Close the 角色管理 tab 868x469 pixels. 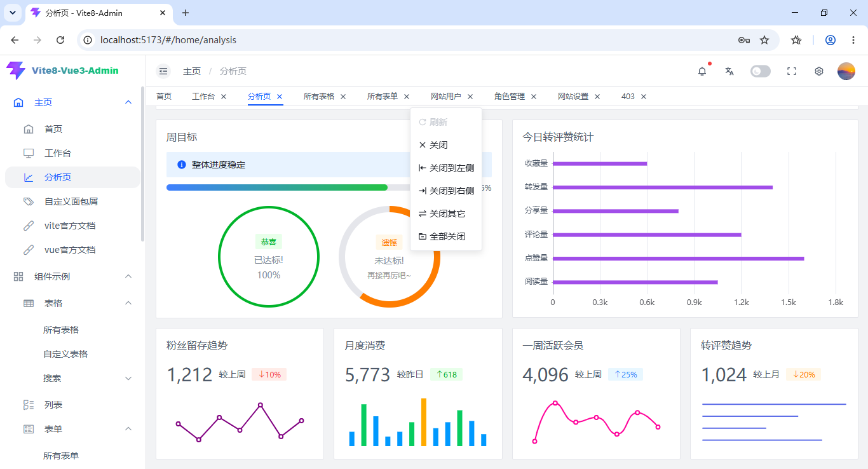click(534, 97)
